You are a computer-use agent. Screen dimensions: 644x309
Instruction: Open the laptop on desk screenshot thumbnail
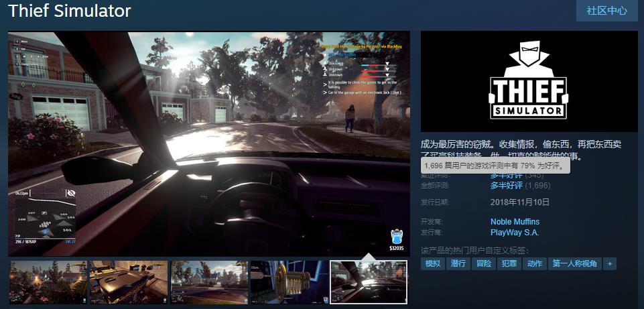129,282
